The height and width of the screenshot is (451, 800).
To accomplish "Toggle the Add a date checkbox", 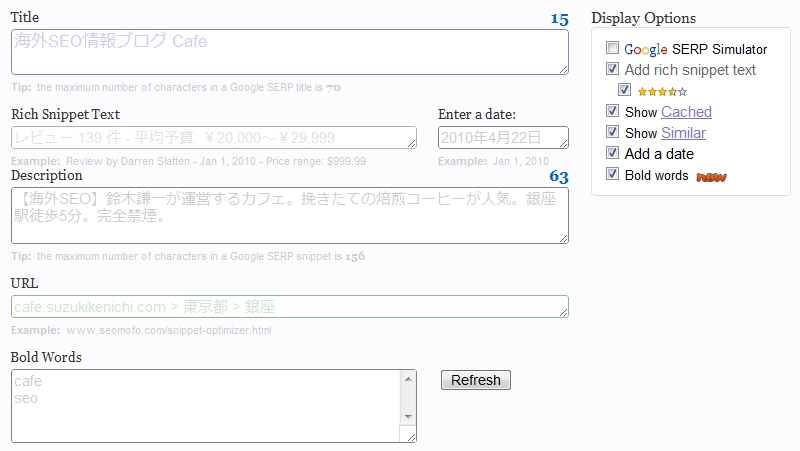I will 612,153.
